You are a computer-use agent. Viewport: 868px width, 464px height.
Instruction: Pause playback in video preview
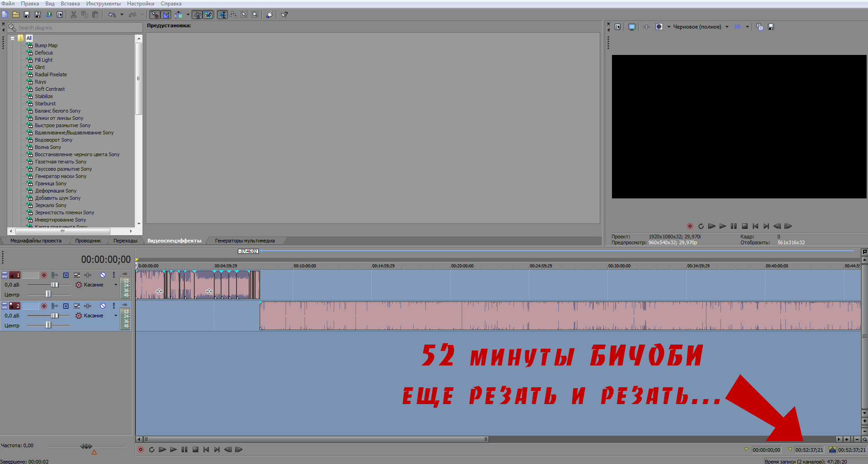pos(734,226)
